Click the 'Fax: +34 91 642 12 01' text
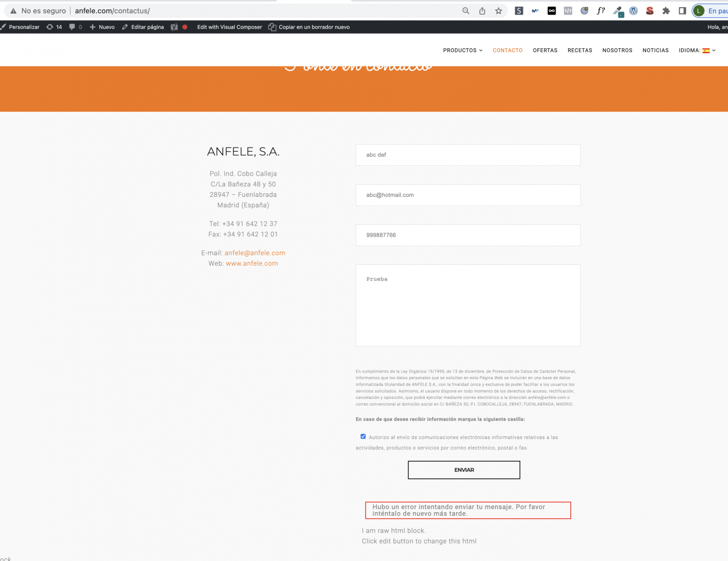The width and height of the screenshot is (728, 561). [x=243, y=234]
